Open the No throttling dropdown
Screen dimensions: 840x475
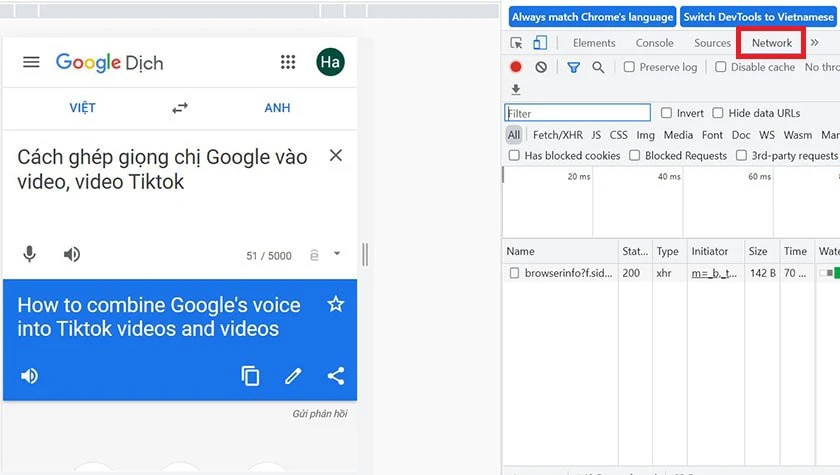pyautogui.click(x=822, y=67)
